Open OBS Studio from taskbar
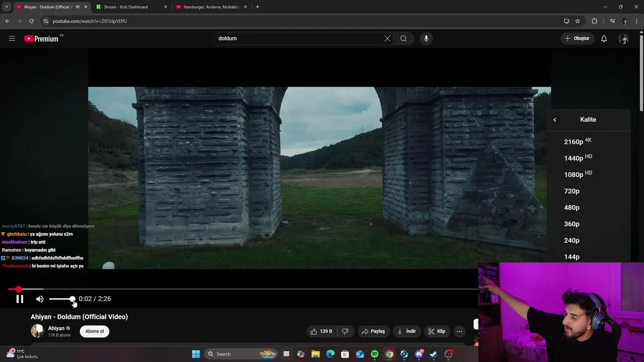The width and height of the screenshot is (644, 362). 448,354
